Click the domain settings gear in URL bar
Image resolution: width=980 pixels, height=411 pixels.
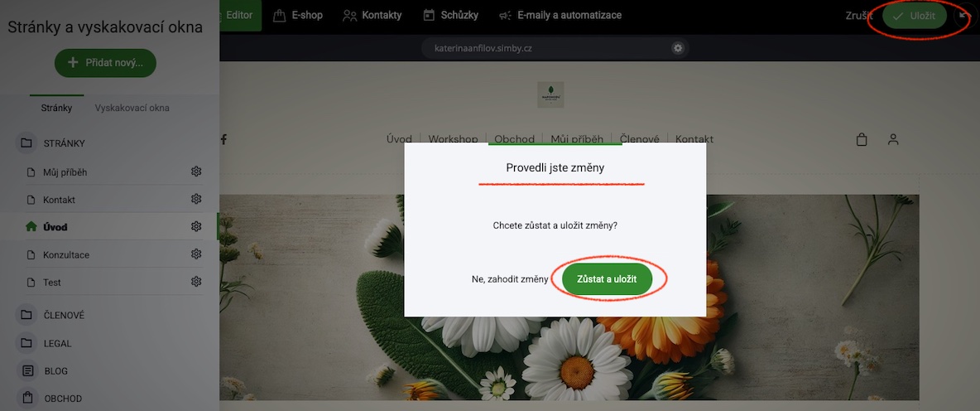point(678,48)
